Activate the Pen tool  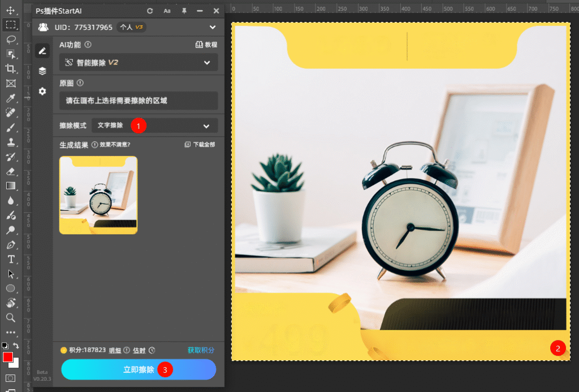(x=10, y=245)
